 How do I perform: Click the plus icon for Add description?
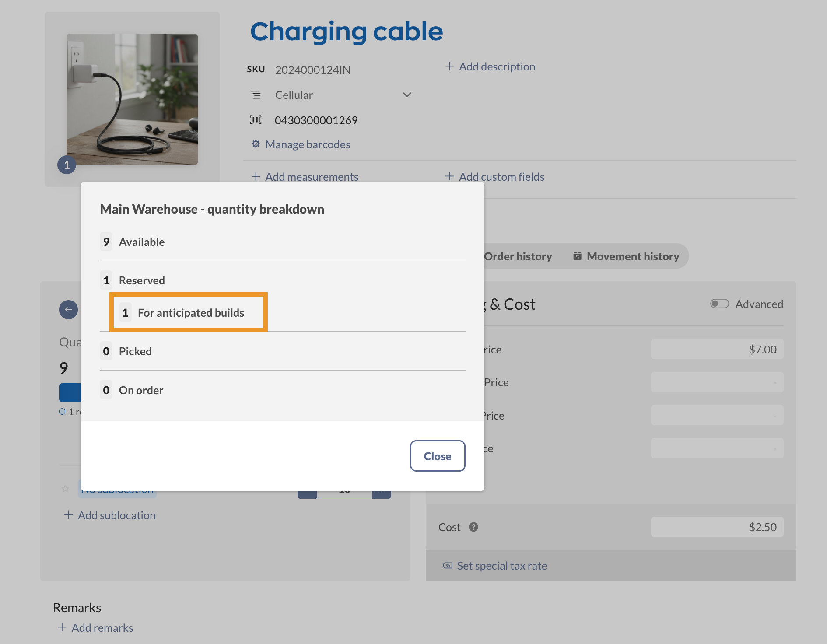click(449, 66)
